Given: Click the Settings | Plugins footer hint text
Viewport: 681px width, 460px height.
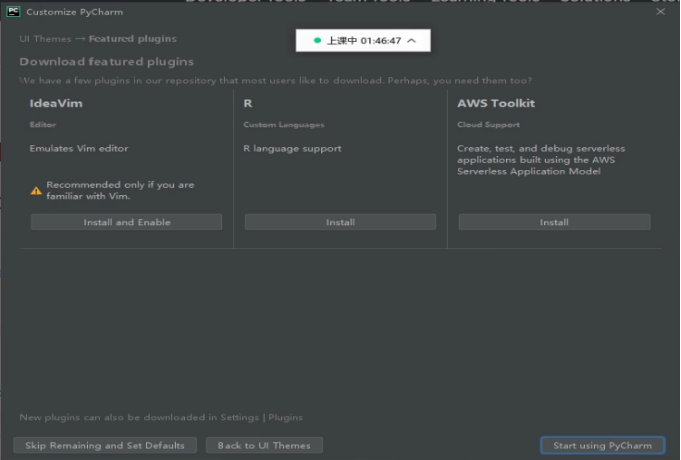Looking at the screenshot, I should pos(161,417).
